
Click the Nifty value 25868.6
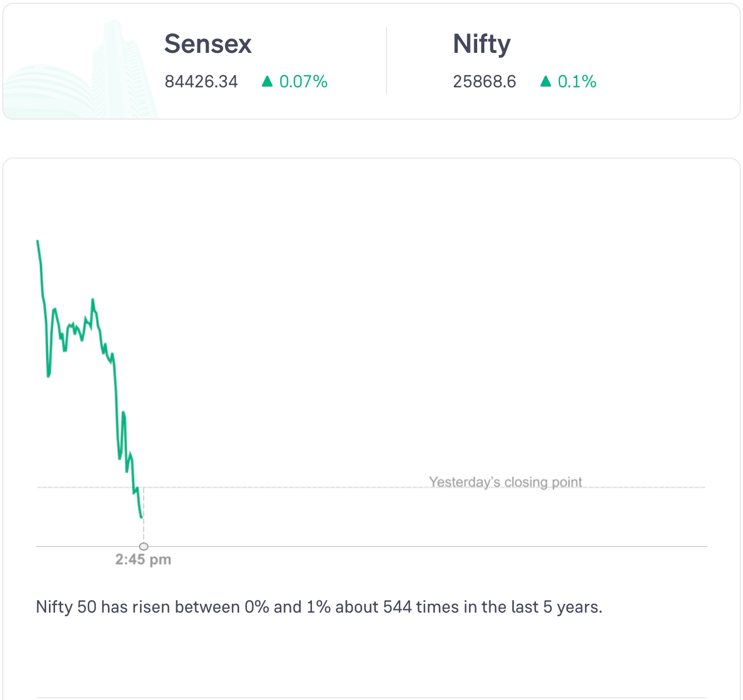click(x=484, y=82)
